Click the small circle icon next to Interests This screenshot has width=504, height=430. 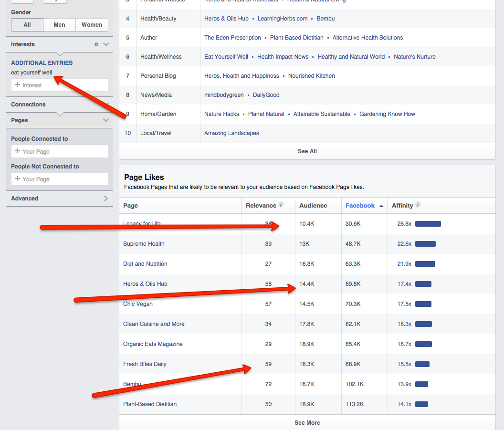click(96, 44)
